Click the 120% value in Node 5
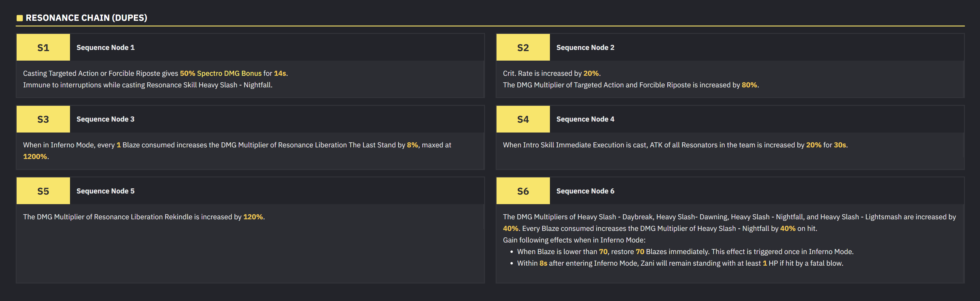Screen dimensions: 980x301 point(253,217)
